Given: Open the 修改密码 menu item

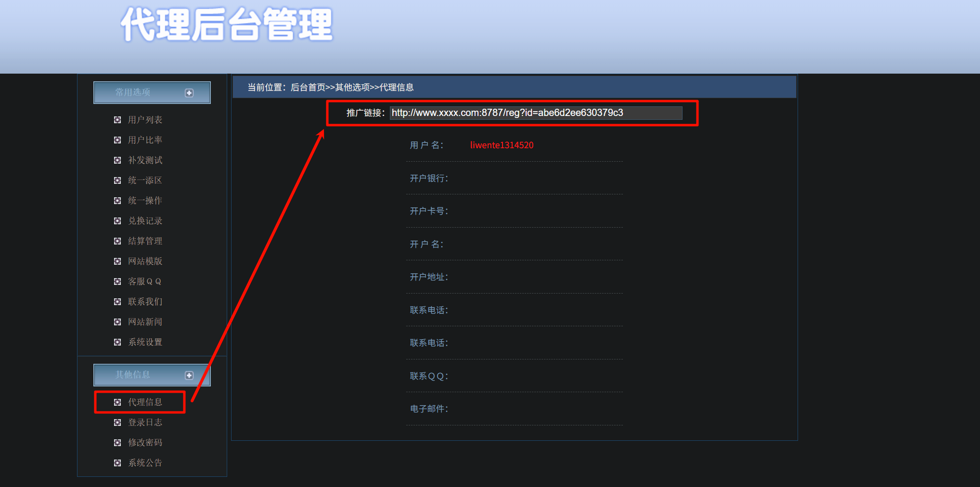Looking at the screenshot, I should click(x=145, y=443).
